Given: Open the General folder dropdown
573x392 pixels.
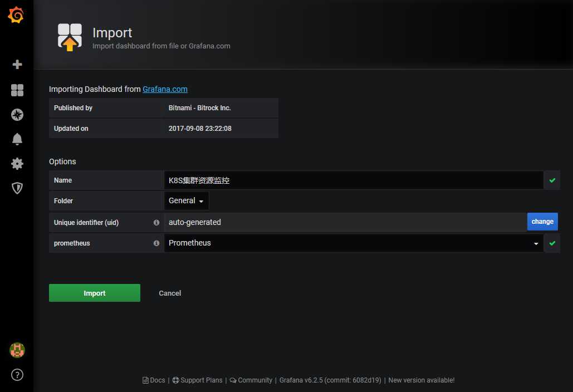Looking at the screenshot, I should [187, 200].
